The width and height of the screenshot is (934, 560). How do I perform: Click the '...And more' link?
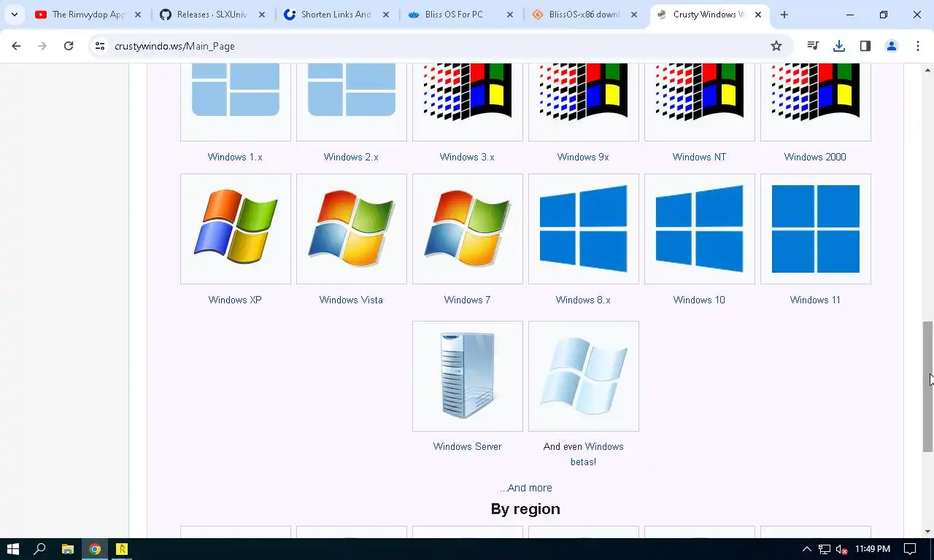(525, 488)
